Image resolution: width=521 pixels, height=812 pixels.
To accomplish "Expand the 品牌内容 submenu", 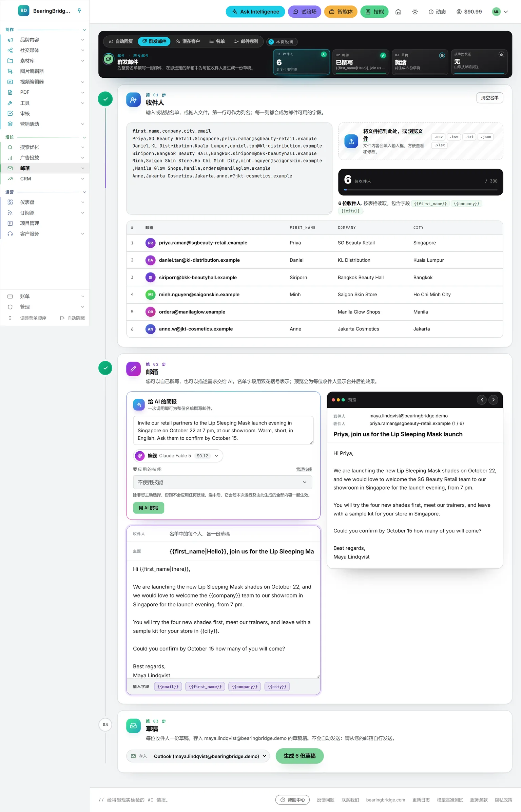I will click(x=83, y=40).
